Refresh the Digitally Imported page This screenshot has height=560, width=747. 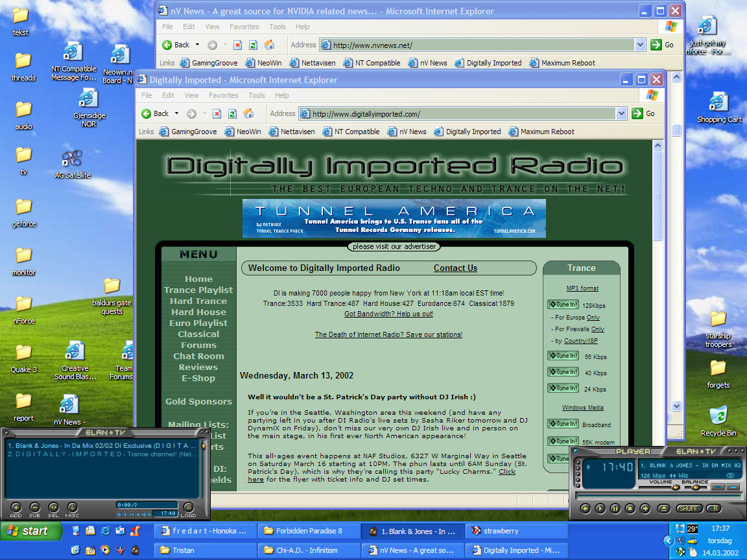tap(233, 113)
